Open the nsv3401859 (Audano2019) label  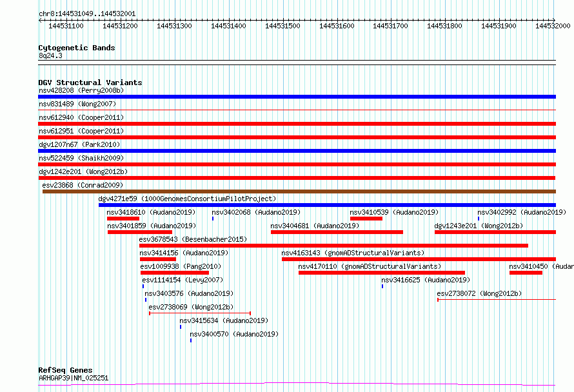click(x=152, y=226)
